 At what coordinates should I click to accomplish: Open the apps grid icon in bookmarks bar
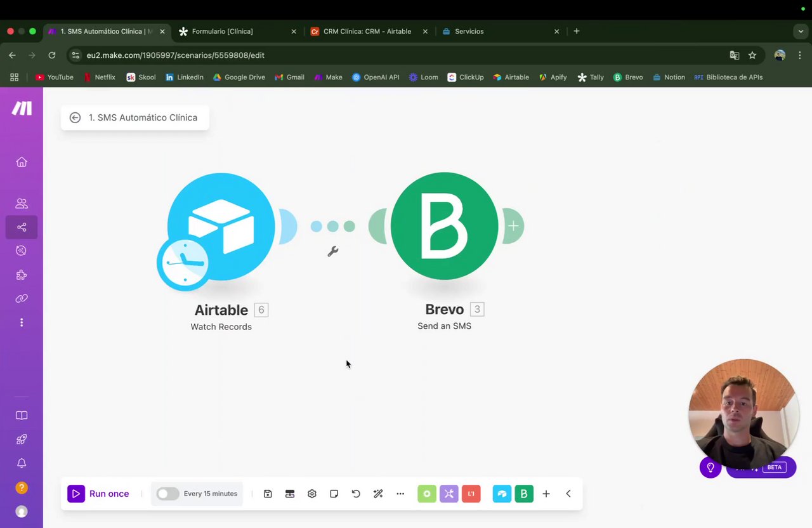[14, 77]
